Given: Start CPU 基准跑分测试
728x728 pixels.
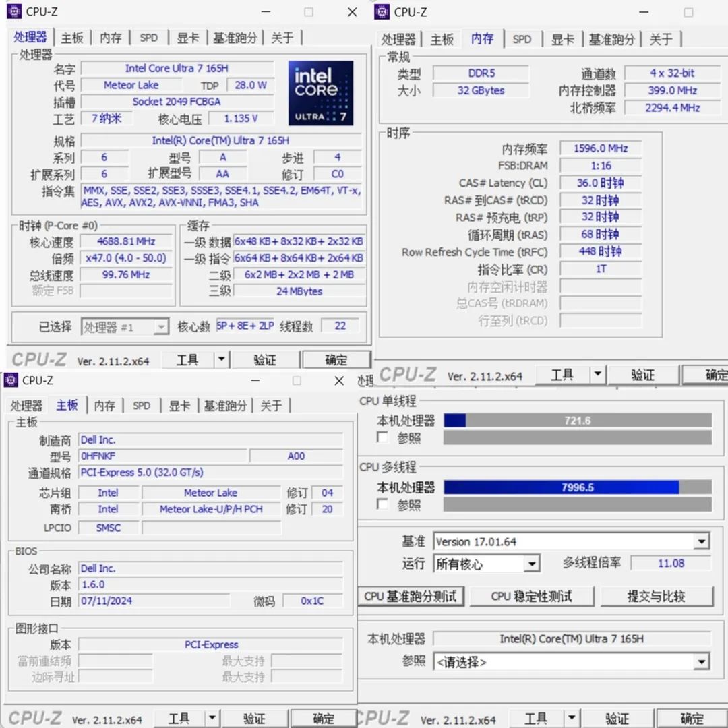Looking at the screenshot, I should 411,596.
